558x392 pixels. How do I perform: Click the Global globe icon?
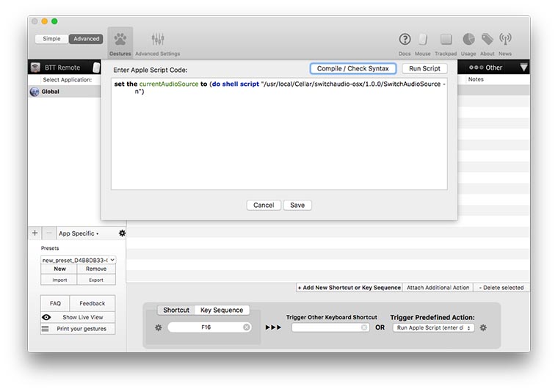pyautogui.click(x=35, y=92)
